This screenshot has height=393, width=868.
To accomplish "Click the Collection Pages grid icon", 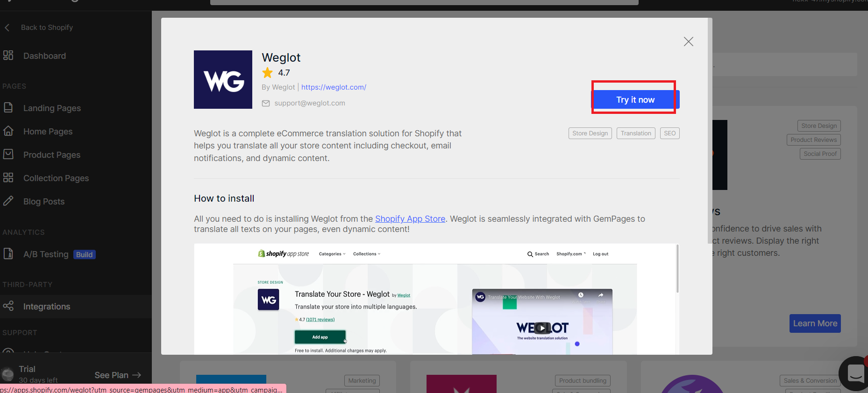I will (x=8, y=178).
